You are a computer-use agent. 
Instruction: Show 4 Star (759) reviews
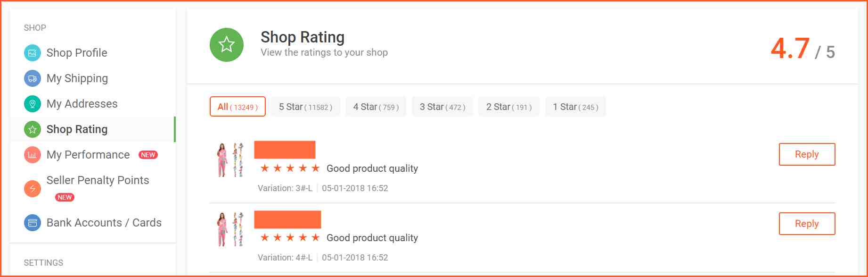376,107
